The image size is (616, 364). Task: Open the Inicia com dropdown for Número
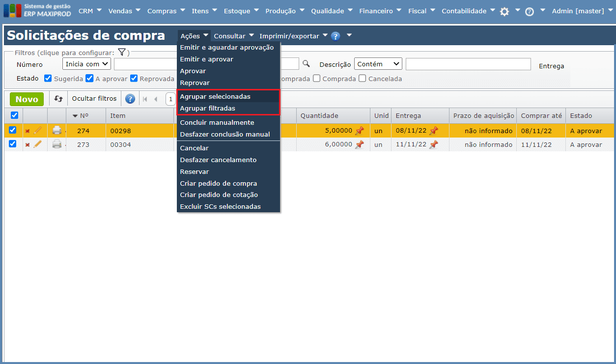(x=87, y=64)
